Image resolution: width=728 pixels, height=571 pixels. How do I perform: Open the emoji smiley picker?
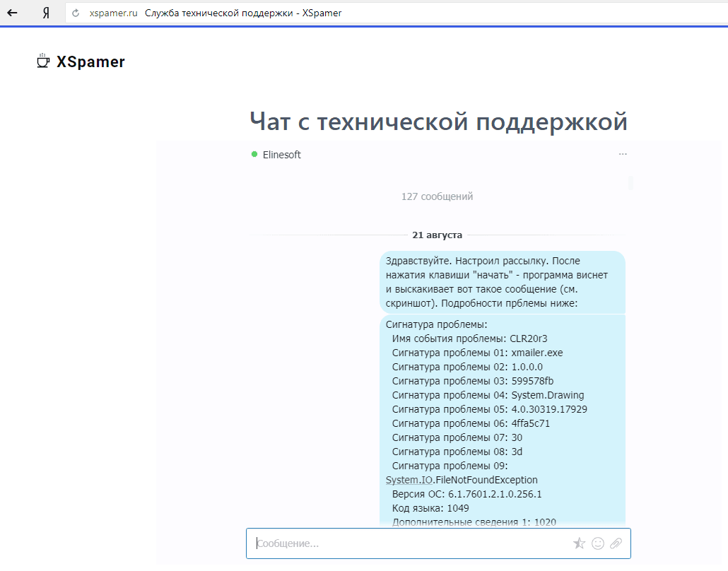598,543
